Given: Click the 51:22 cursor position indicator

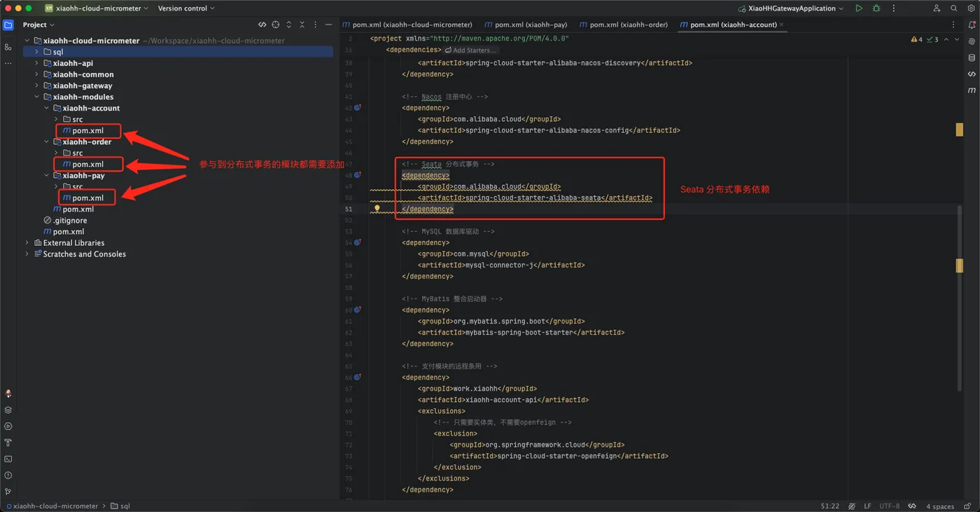Looking at the screenshot, I should coord(829,506).
